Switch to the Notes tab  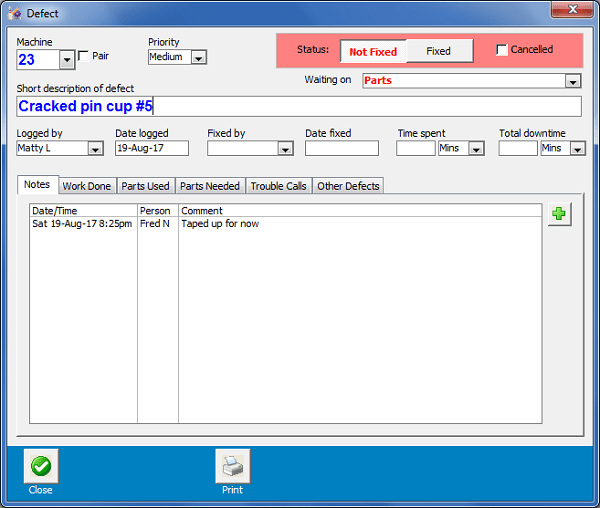(38, 185)
